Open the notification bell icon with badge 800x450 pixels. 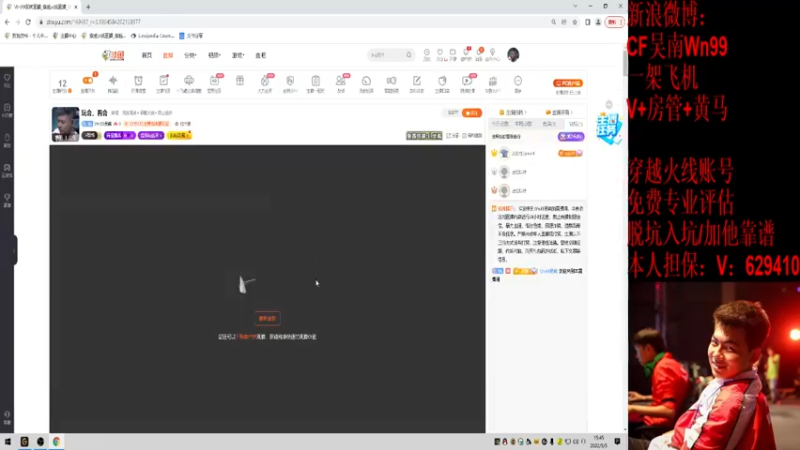[x=479, y=52]
